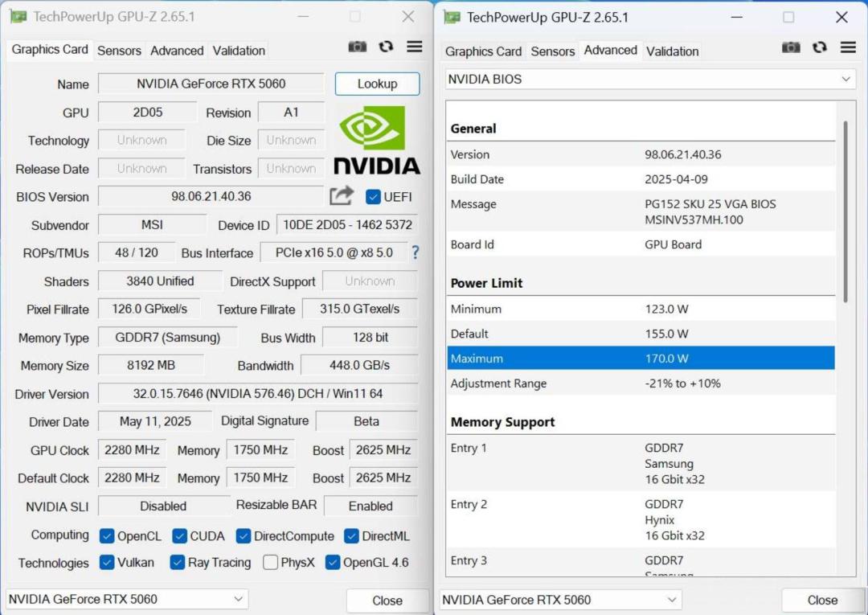Open hamburger menu in left GPU-Z window
This screenshot has height=615, width=868.
tap(415, 47)
